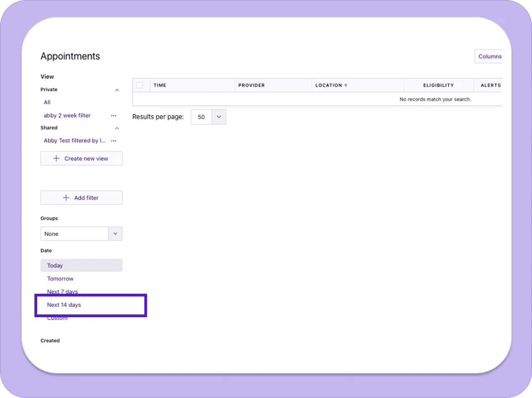Viewport: 532px width, 398px height.
Task: Click the Location column sort arrow
Action: click(346, 85)
